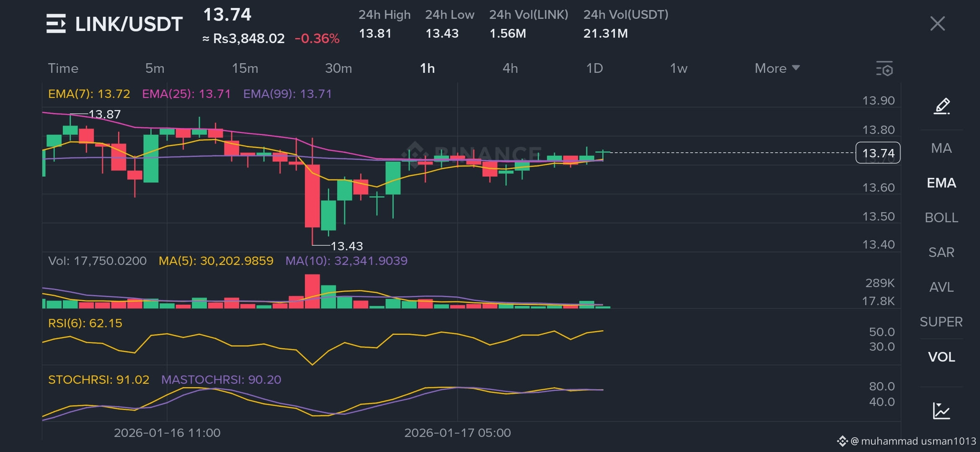The height and width of the screenshot is (452, 980).
Task: Switch to the Time line chart
Action: coord(63,68)
